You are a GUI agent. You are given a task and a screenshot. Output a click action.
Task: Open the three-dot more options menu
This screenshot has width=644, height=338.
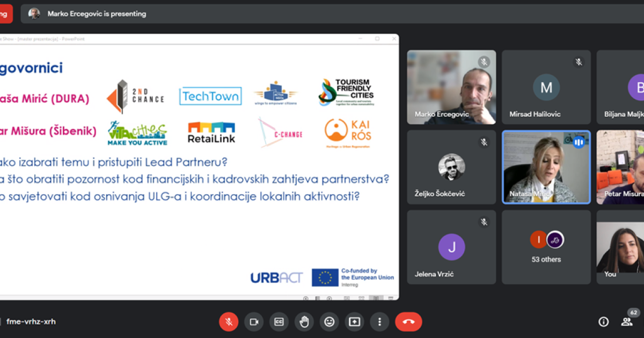pos(379,321)
